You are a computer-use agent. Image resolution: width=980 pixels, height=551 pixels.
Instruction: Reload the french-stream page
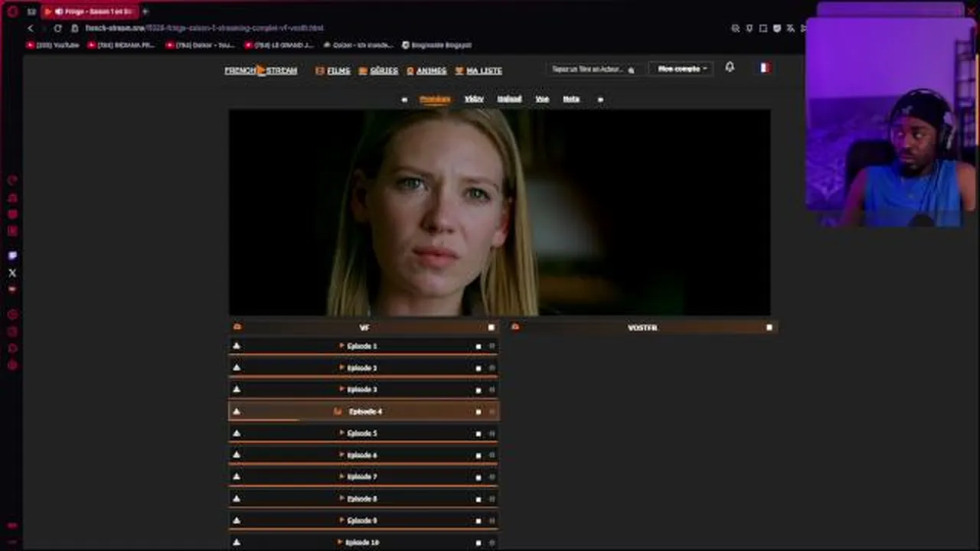(57, 28)
